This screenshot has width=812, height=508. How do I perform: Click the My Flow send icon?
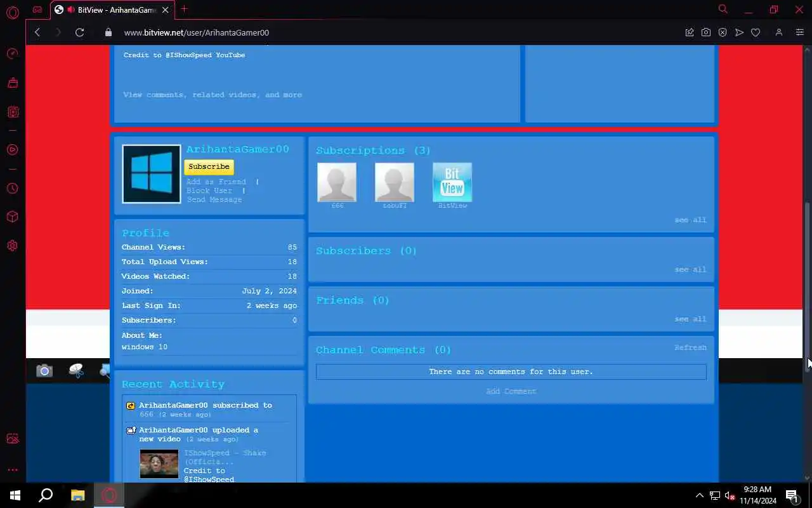click(739, 32)
